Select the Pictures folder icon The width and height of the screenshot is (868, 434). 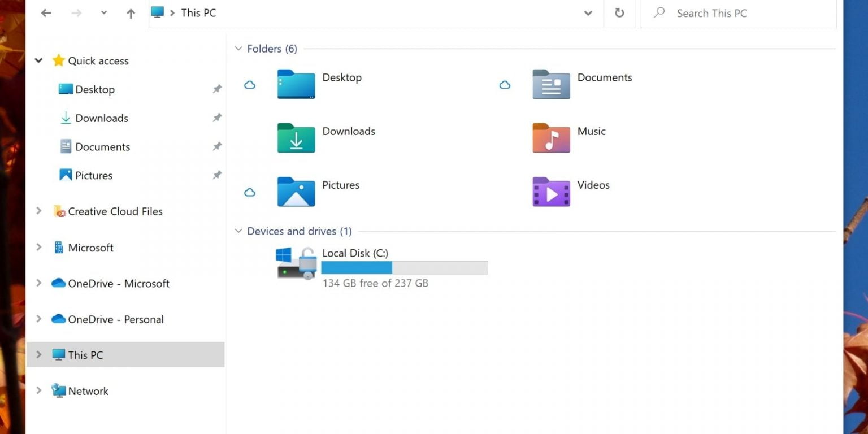(x=296, y=192)
